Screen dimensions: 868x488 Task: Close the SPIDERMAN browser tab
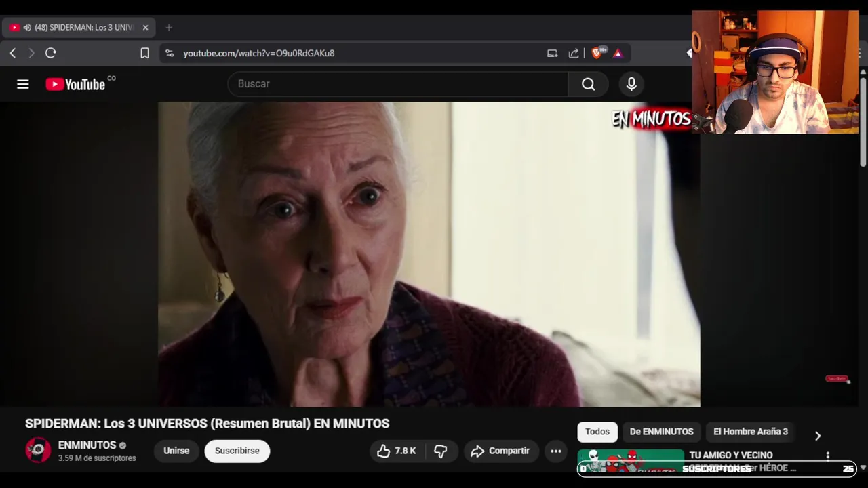(x=145, y=28)
